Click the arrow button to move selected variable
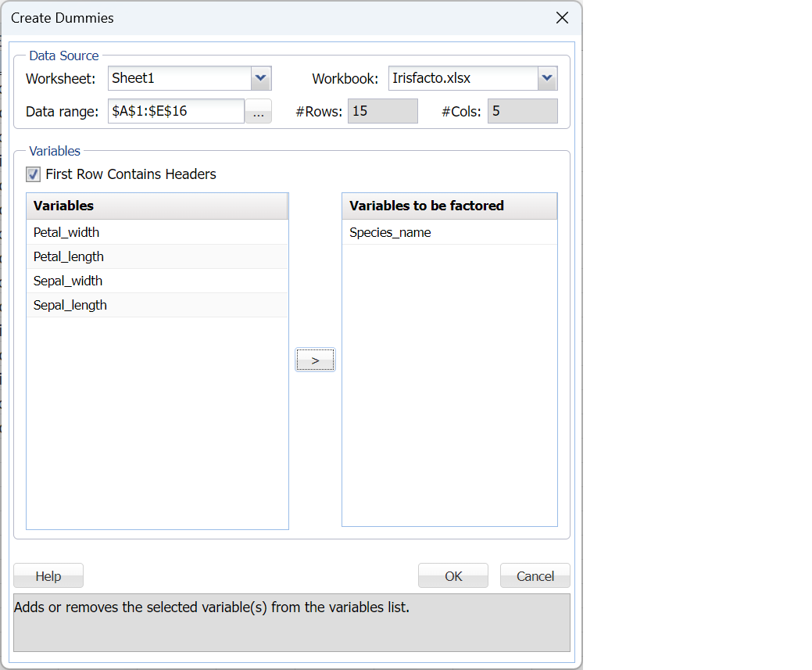 point(315,360)
